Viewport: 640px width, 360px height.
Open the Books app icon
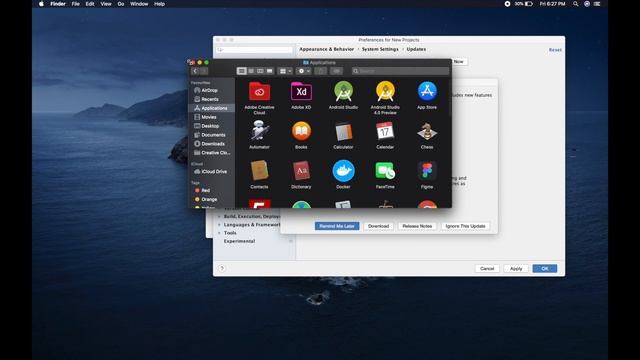pyautogui.click(x=301, y=131)
